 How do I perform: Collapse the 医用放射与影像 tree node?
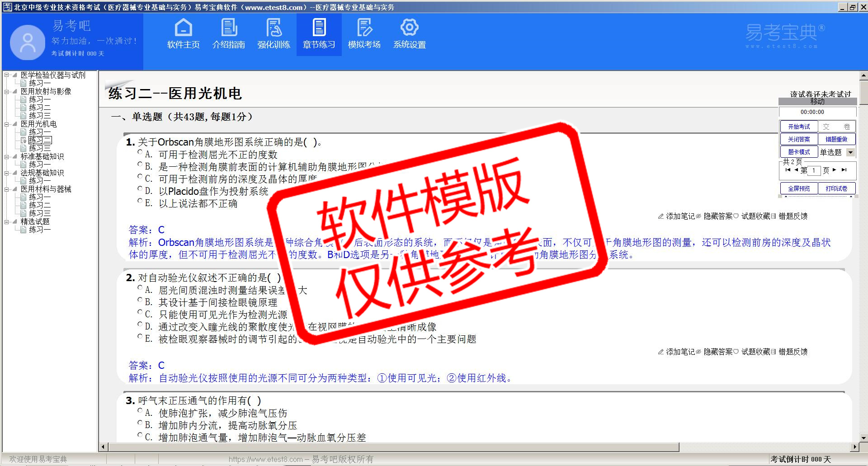coord(7,92)
